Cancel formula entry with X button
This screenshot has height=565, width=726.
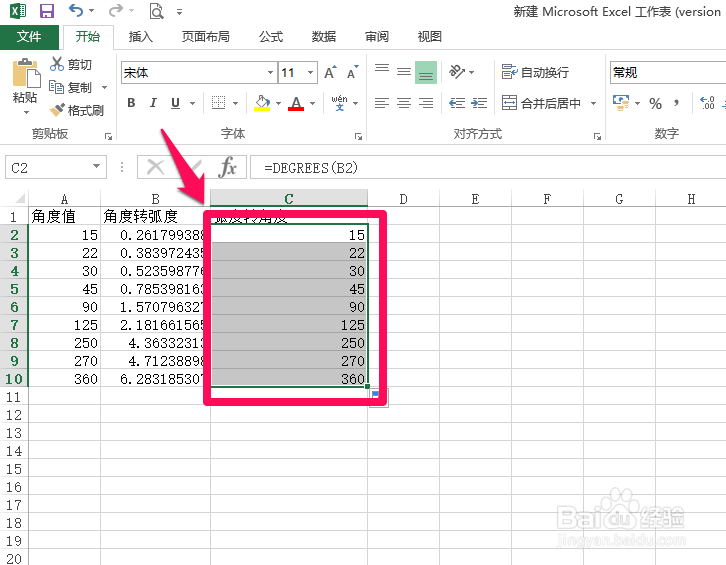[155, 167]
